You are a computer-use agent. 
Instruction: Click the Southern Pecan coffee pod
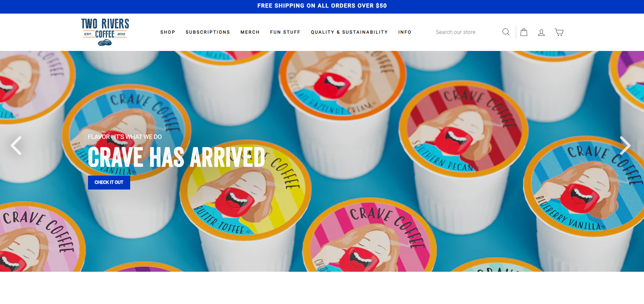[463, 131]
